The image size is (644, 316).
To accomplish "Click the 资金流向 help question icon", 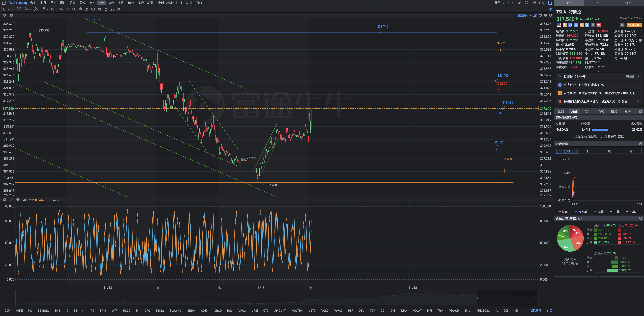I will point(641,144).
